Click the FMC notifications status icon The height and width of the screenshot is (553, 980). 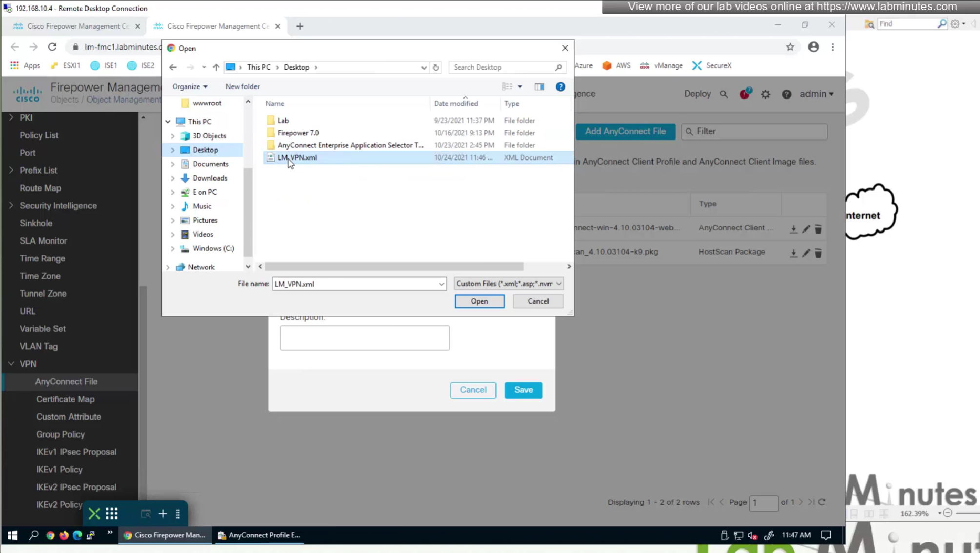click(745, 94)
